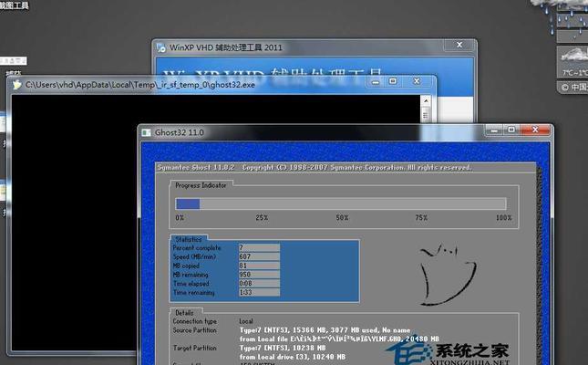588x365 pixels.
Task: Click the 50% progress scale label
Action: (342, 218)
